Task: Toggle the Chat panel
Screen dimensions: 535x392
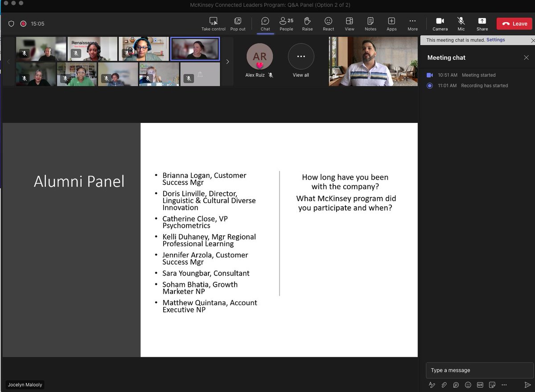Action: [x=265, y=24]
